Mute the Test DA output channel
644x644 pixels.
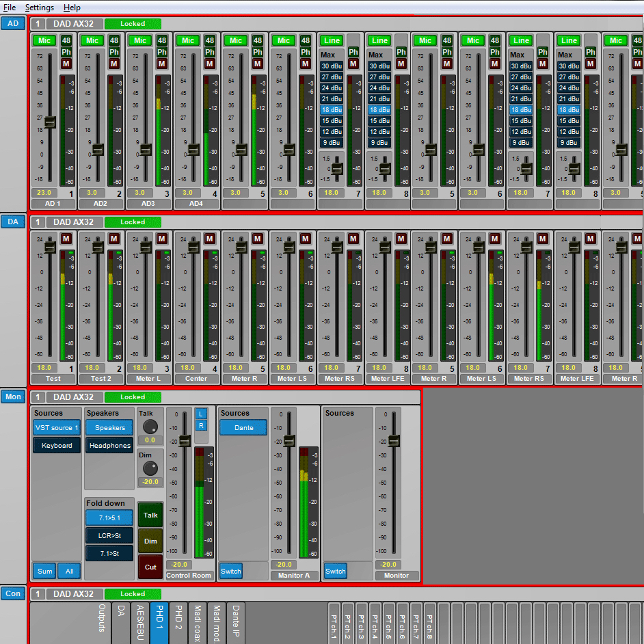click(x=66, y=239)
